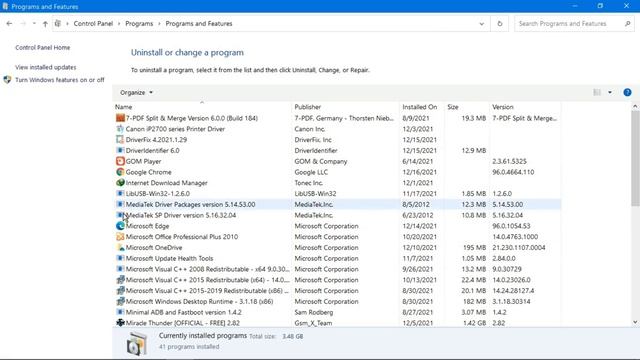Click the change view layout icon
The image size is (640, 360).
(597, 92)
